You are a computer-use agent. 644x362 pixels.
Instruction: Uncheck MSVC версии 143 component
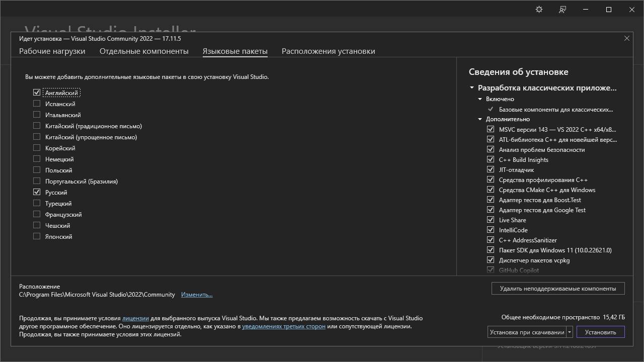pos(491,129)
